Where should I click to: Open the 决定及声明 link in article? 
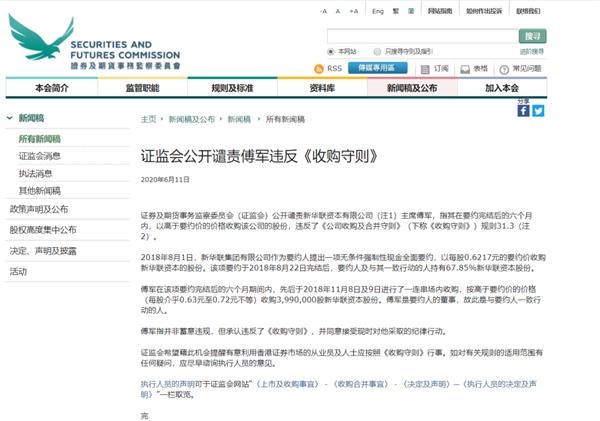click(x=426, y=384)
